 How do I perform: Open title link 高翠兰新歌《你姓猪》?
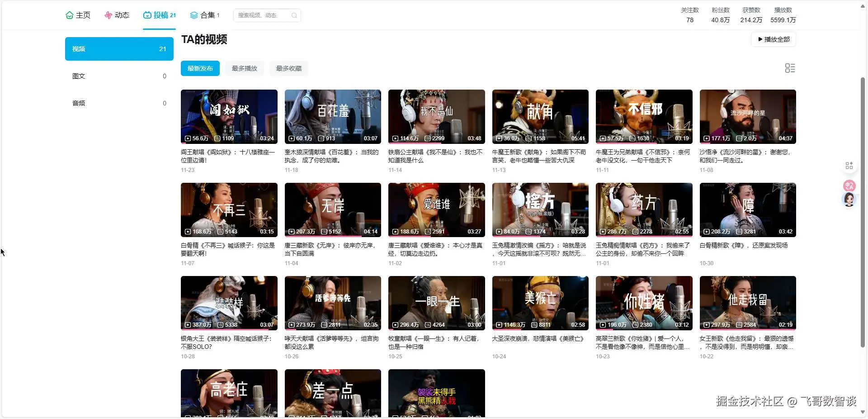point(643,343)
